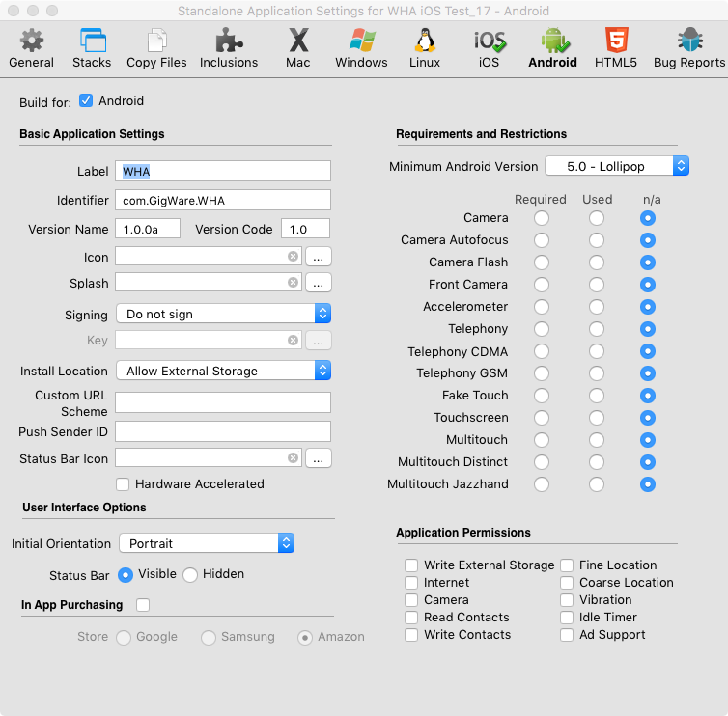Expand the Minimum Android Version dropdown

616,167
